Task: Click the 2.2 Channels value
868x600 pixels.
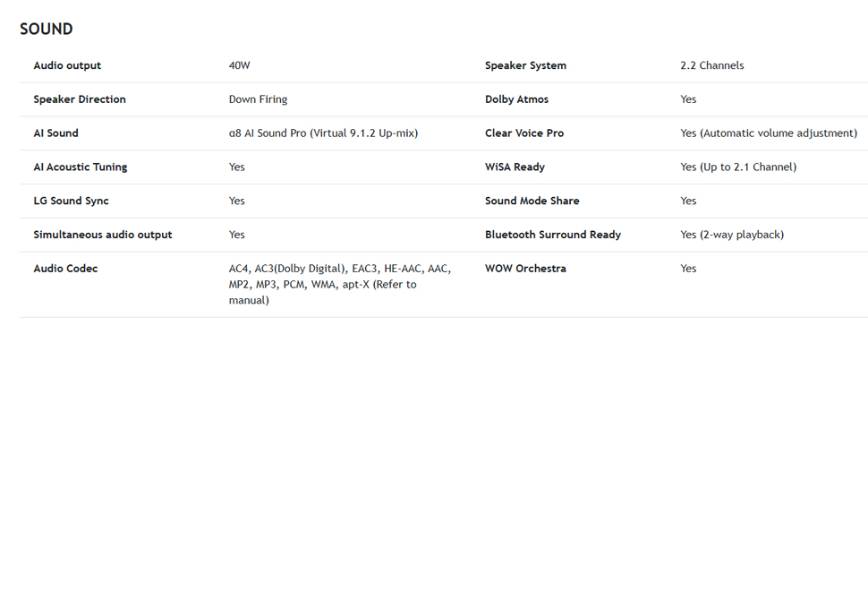Action: tap(712, 65)
